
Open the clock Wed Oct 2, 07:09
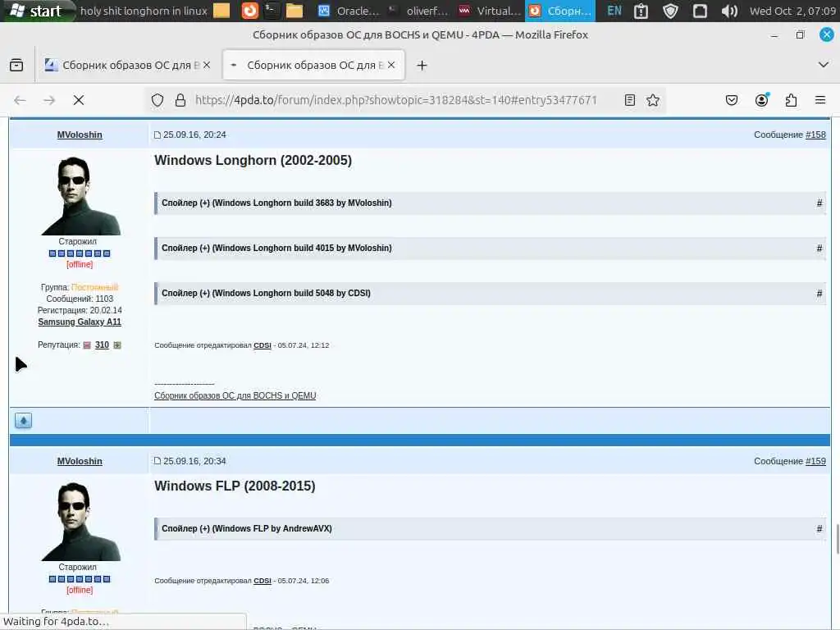click(792, 11)
